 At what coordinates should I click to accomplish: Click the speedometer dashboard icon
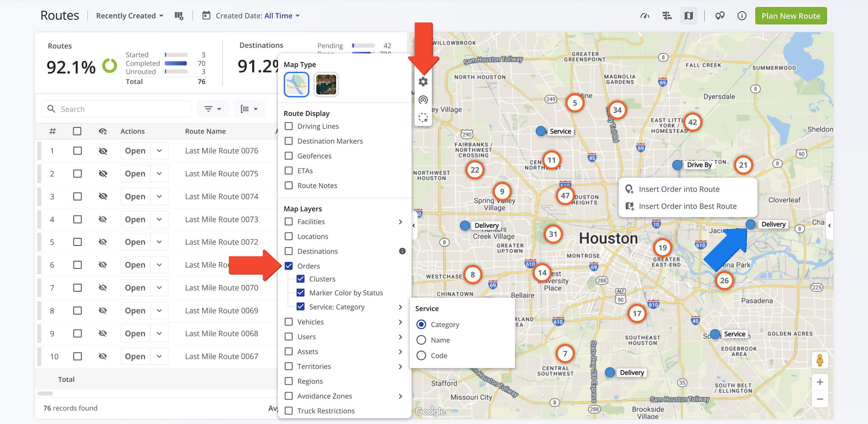[x=645, y=16]
